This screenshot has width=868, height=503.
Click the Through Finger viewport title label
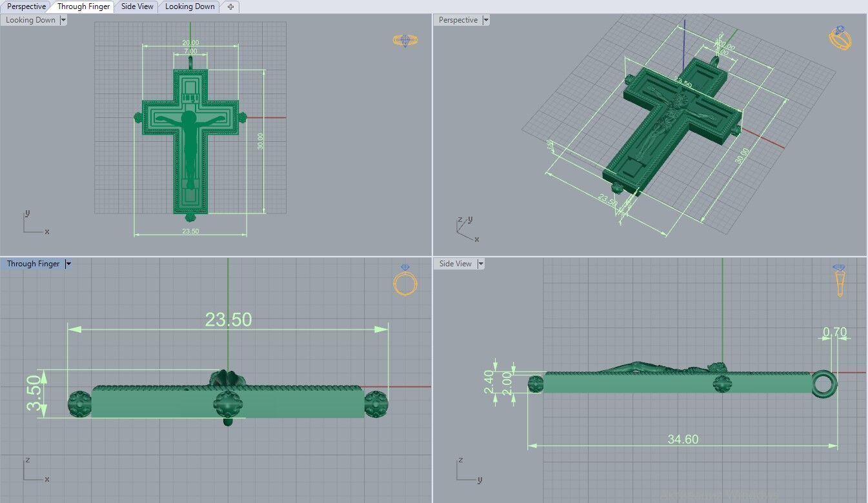[x=33, y=264]
